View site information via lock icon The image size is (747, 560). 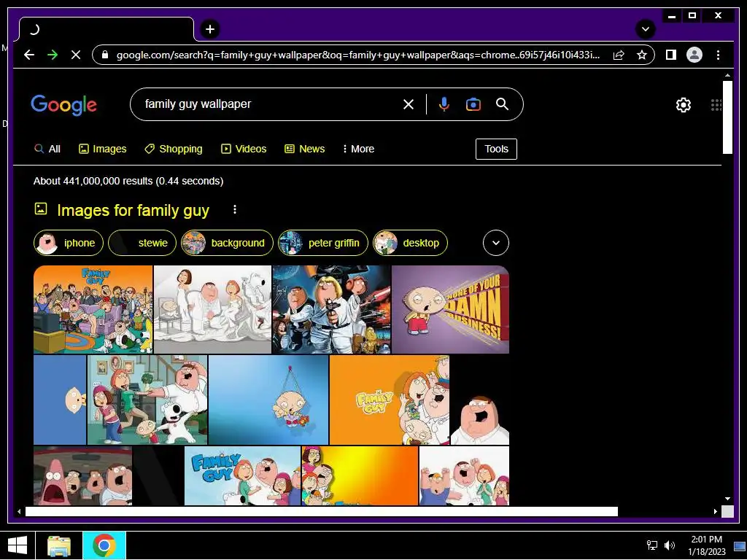pos(105,55)
